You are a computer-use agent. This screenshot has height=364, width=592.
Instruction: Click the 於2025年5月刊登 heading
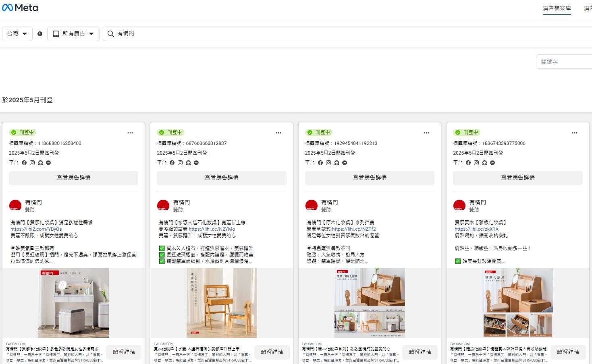(27, 100)
